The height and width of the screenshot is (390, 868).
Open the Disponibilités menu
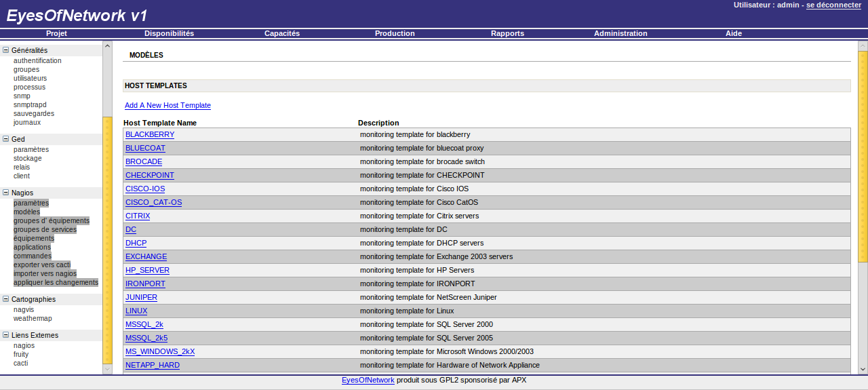click(x=169, y=33)
